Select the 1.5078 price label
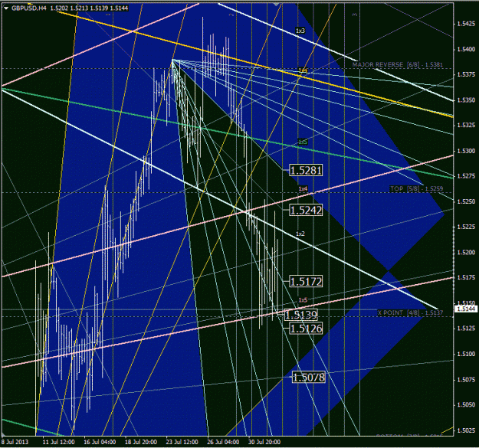The height and width of the screenshot is (448, 479). [309, 378]
